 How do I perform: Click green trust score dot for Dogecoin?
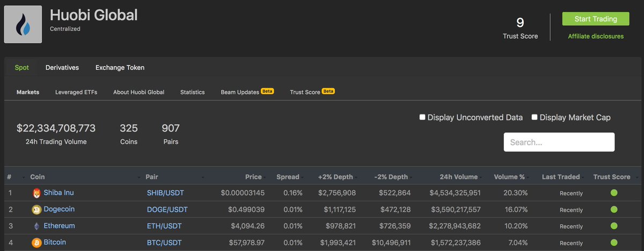point(613,210)
